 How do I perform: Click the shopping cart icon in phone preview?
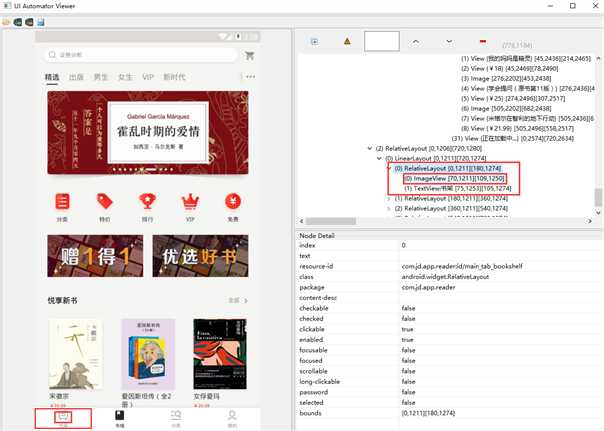pos(249,55)
